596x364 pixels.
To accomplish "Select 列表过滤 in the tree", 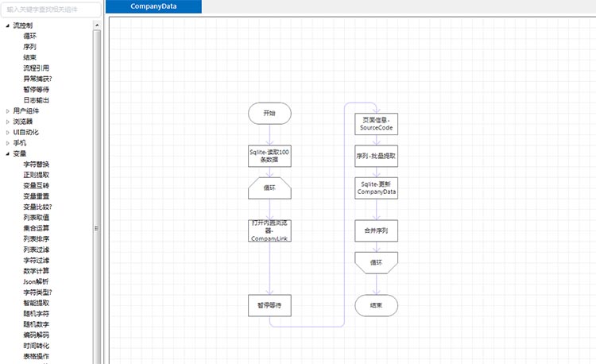I will coord(36,250).
